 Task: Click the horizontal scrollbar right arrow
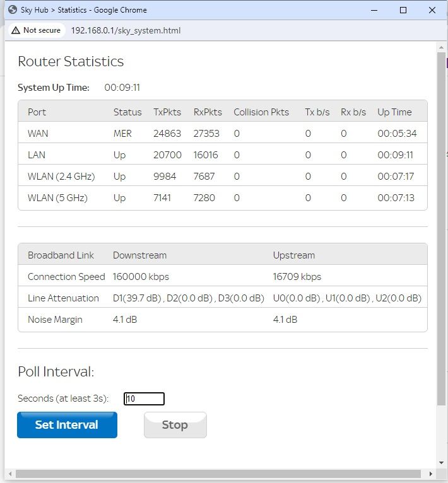point(431,474)
